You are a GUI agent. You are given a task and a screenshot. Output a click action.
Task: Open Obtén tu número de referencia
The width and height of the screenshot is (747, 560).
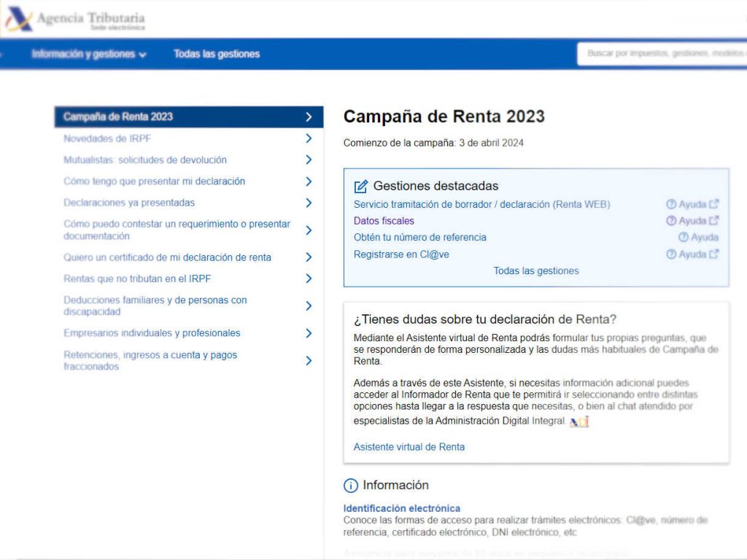coord(420,238)
